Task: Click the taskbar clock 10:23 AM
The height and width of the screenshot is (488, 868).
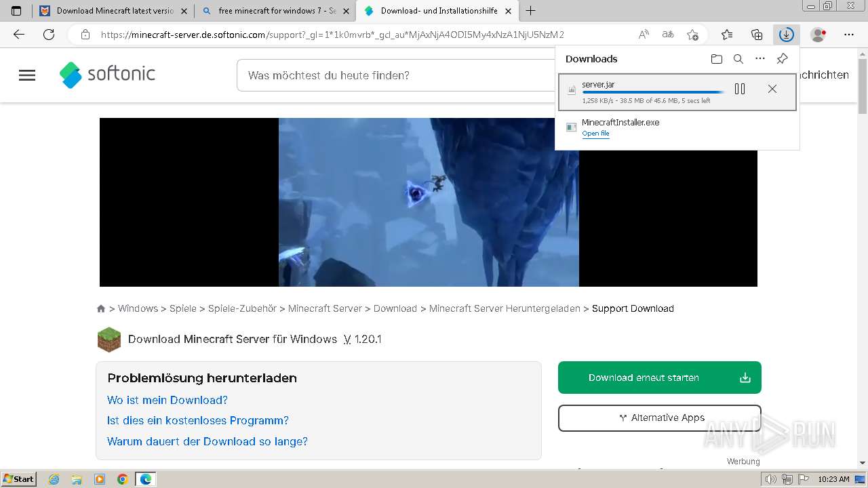Action: click(833, 479)
